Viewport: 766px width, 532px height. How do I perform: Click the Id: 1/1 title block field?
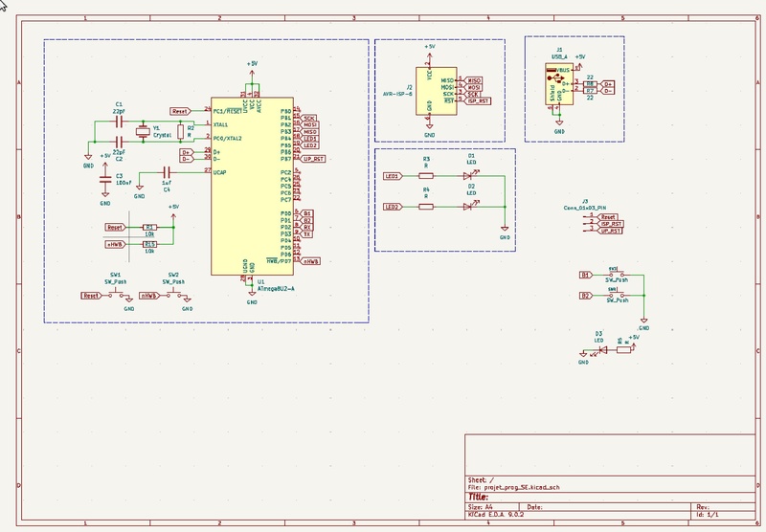click(708, 515)
